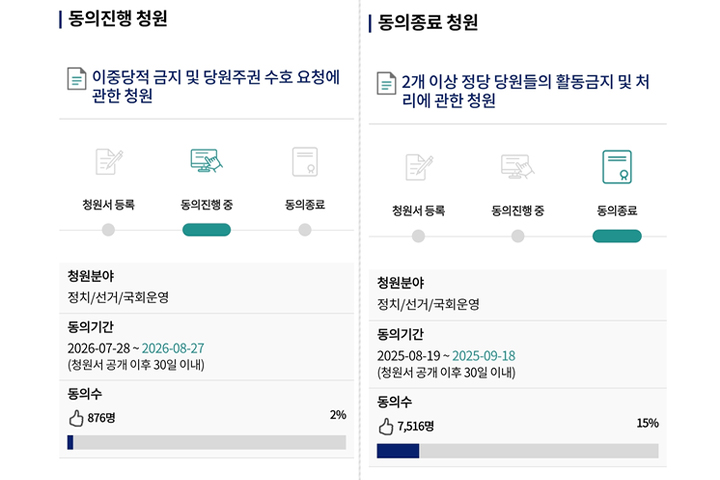Click the 15% agreement progress bar
The width and height of the screenshot is (720, 480).
pos(518,451)
